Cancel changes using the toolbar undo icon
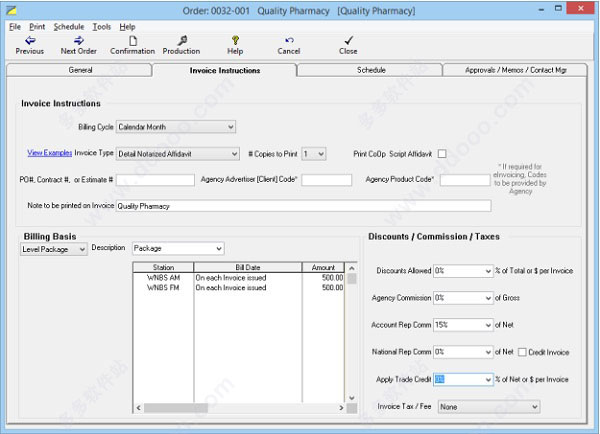Screen dimensions: 600x434 (x=289, y=45)
